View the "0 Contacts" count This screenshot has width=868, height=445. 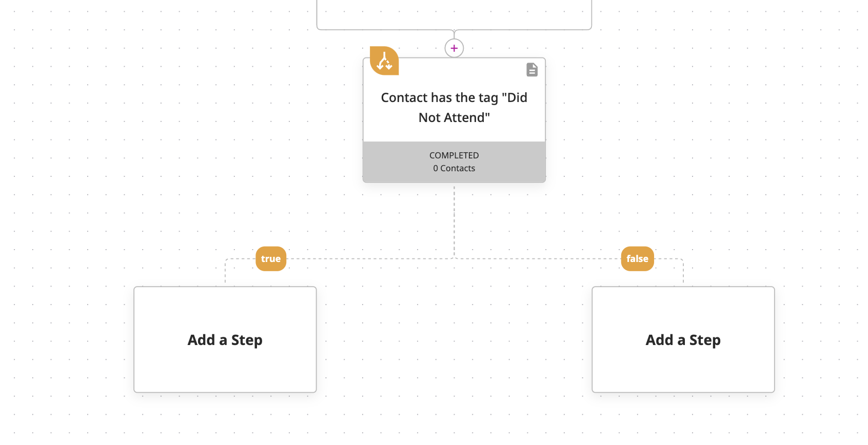point(454,168)
